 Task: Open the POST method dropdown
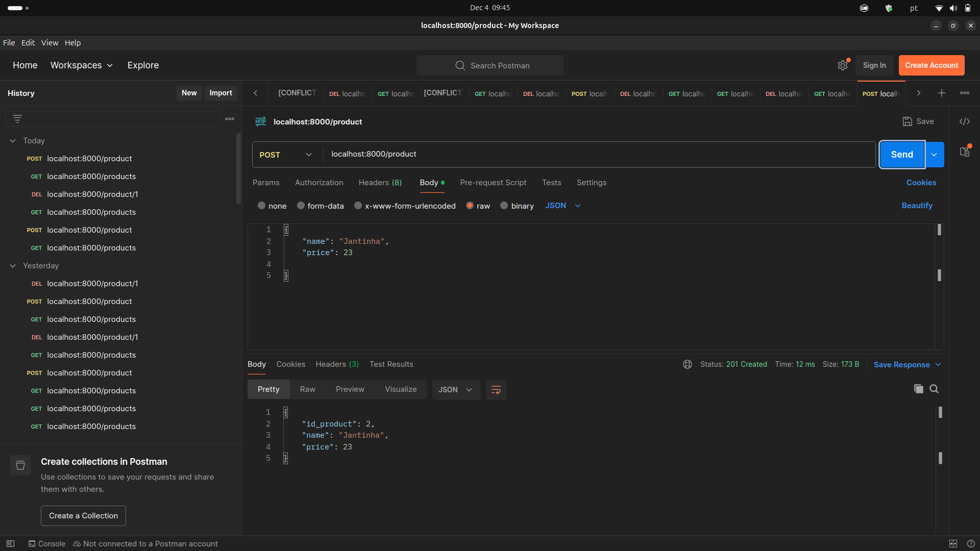pos(286,155)
